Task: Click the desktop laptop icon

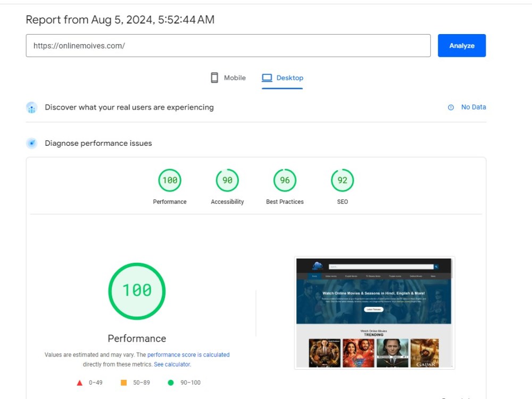Action: point(267,78)
